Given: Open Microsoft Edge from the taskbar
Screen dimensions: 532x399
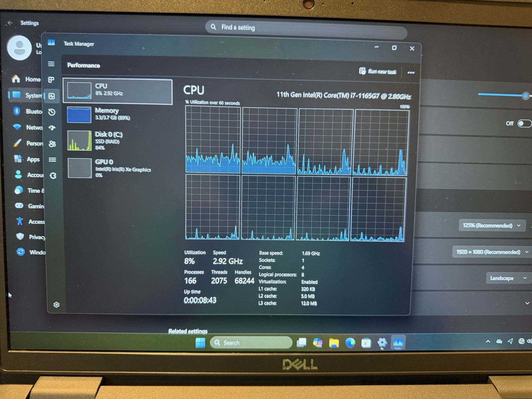Looking at the screenshot, I should click(350, 342).
